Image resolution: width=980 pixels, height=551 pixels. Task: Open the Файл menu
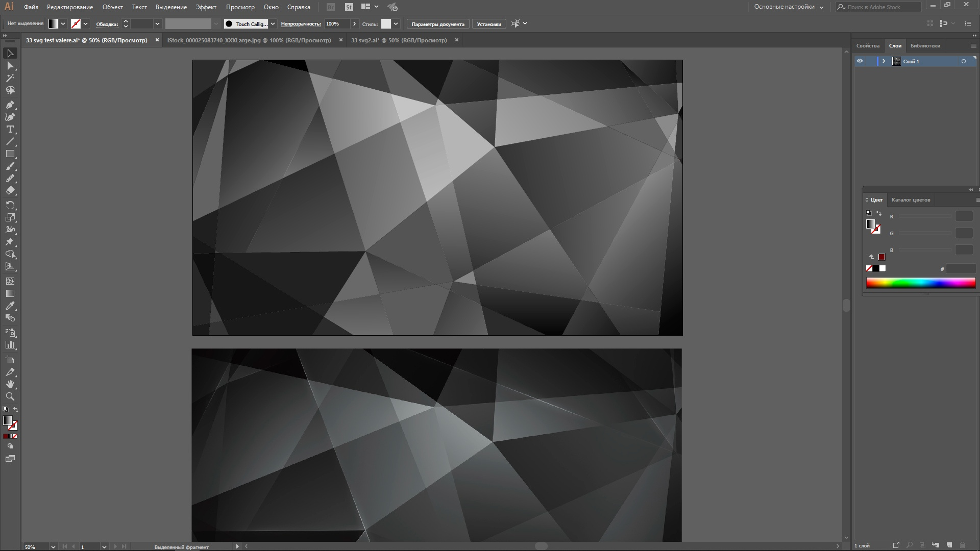coord(31,7)
